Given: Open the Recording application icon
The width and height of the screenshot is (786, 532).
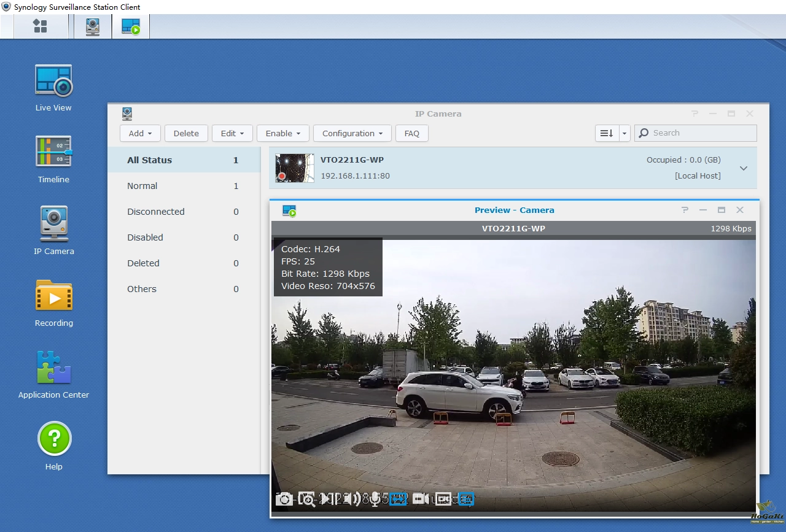Looking at the screenshot, I should pos(53,296).
